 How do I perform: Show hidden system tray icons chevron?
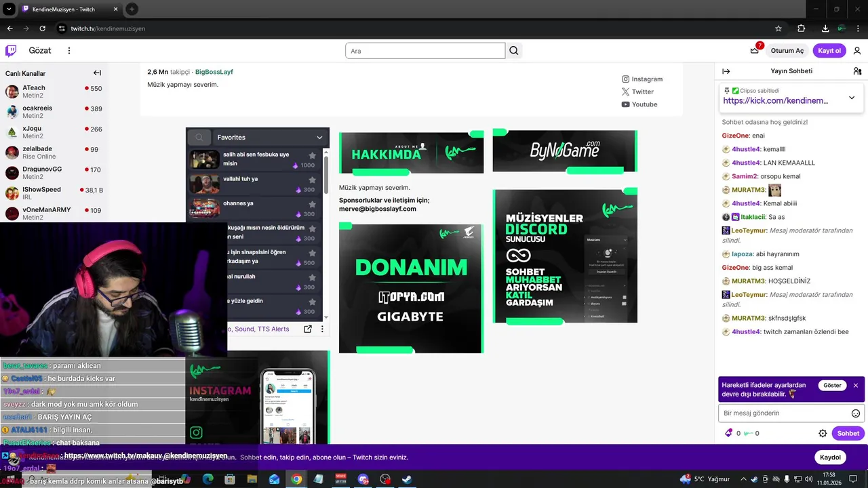[744, 479]
